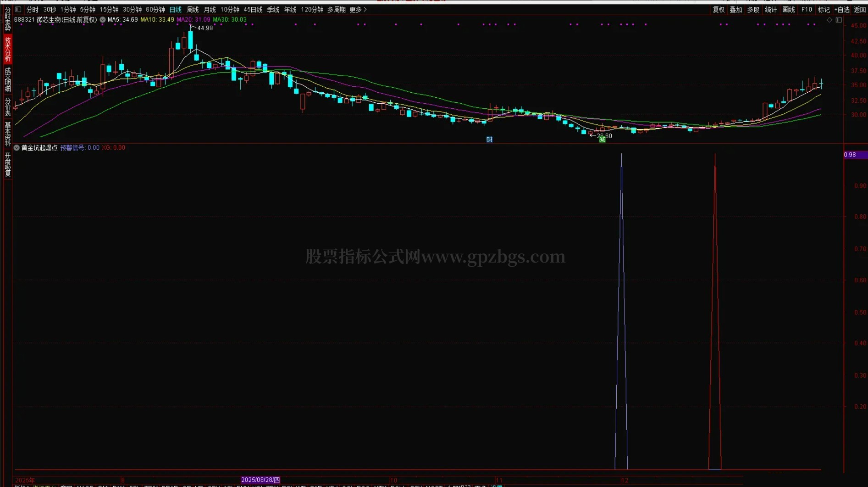
Task: Open the F10 company information
Action: point(807,9)
